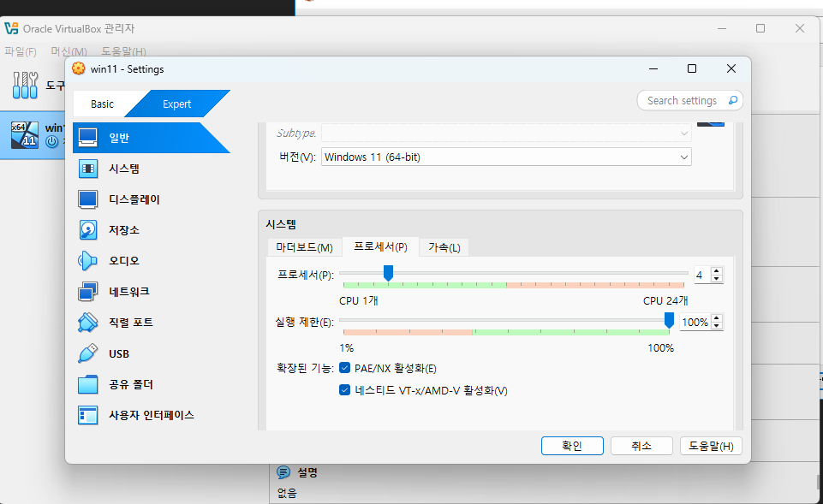Click the 'CPU 24개' maximum label
823x504 pixels.
click(x=665, y=300)
